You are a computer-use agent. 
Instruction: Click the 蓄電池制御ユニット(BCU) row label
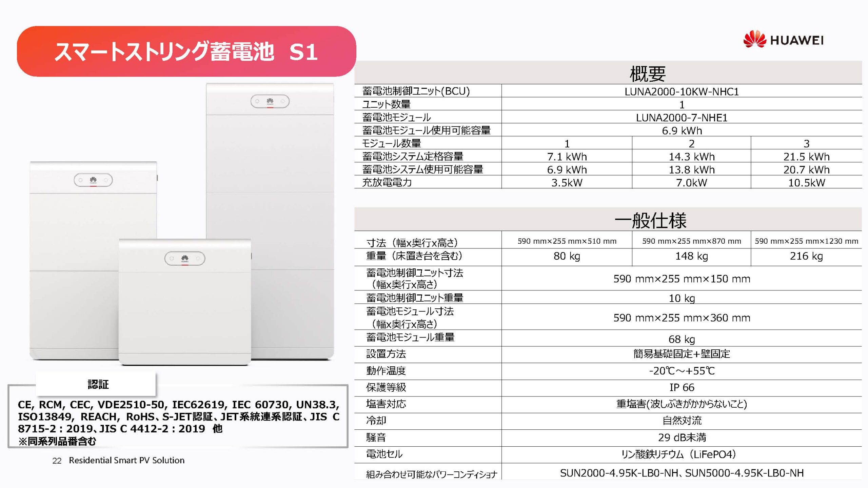[x=416, y=91]
